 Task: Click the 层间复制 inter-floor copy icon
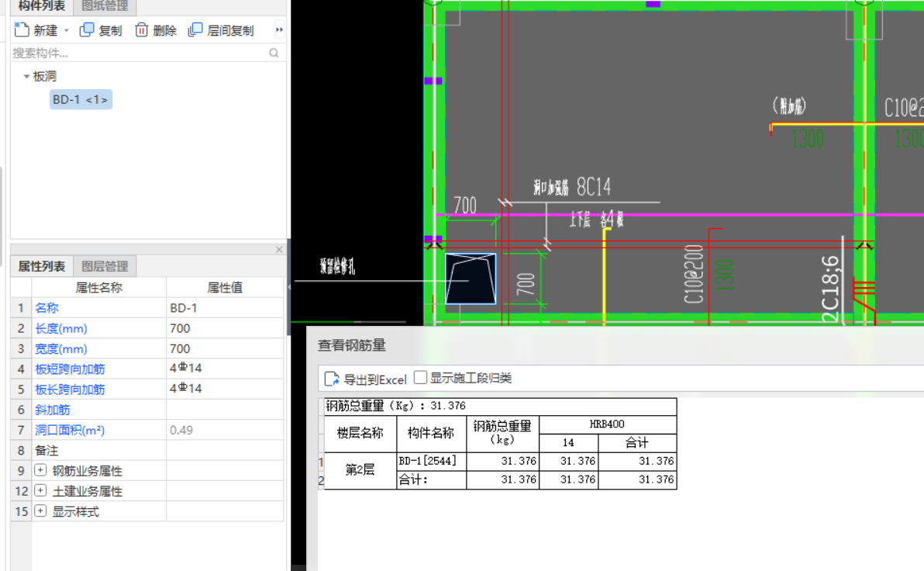(195, 29)
